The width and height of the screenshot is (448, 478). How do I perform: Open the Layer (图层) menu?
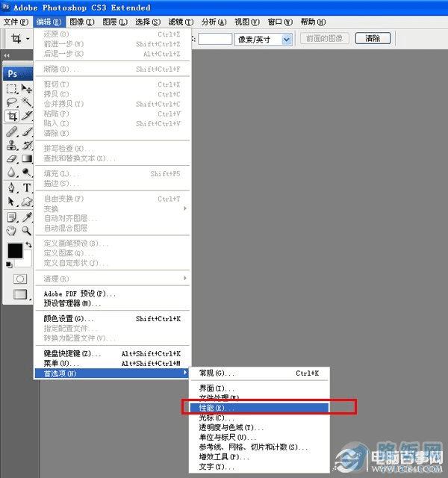[115, 22]
